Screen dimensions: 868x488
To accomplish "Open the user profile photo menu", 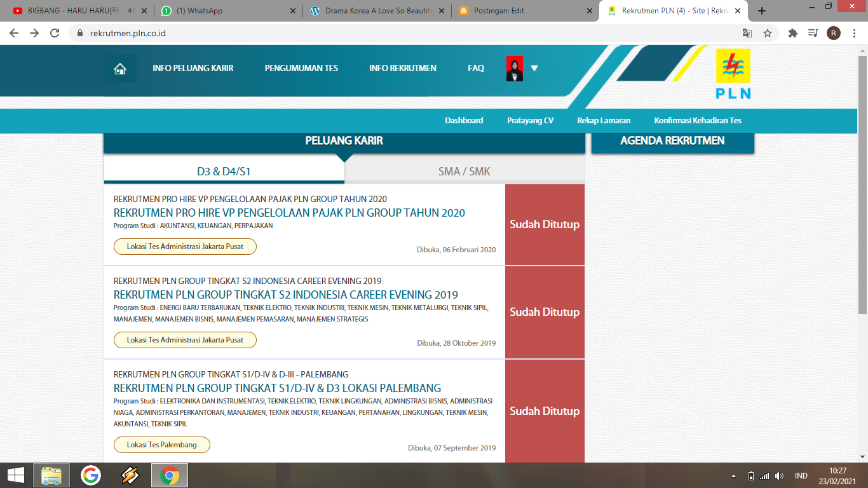I will click(515, 69).
